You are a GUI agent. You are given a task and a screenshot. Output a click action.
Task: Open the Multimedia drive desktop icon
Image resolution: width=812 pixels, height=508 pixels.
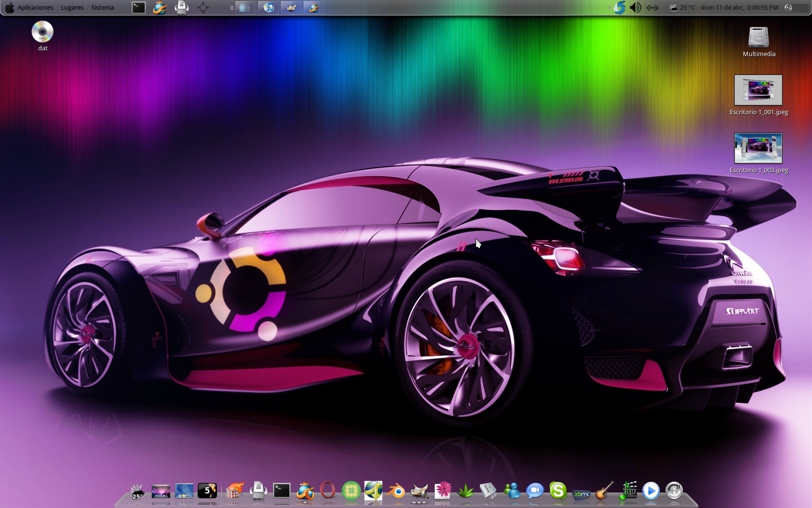[x=759, y=42]
